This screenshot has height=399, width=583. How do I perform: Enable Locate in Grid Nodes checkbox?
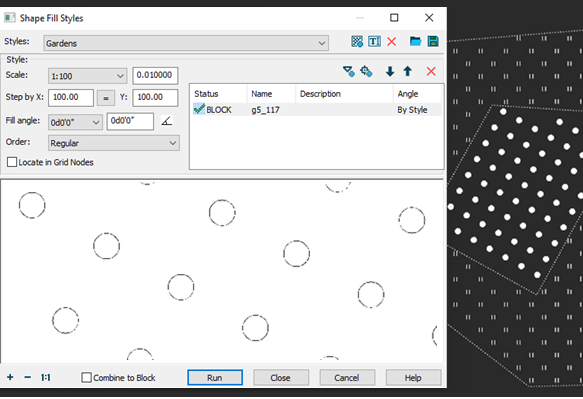(x=12, y=162)
